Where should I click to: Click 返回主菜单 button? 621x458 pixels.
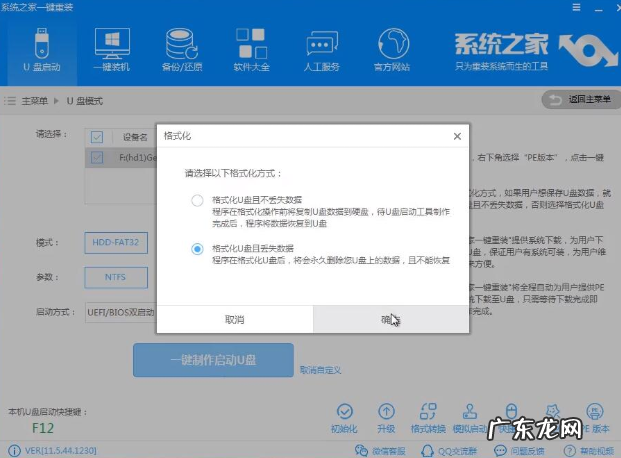[x=581, y=99]
